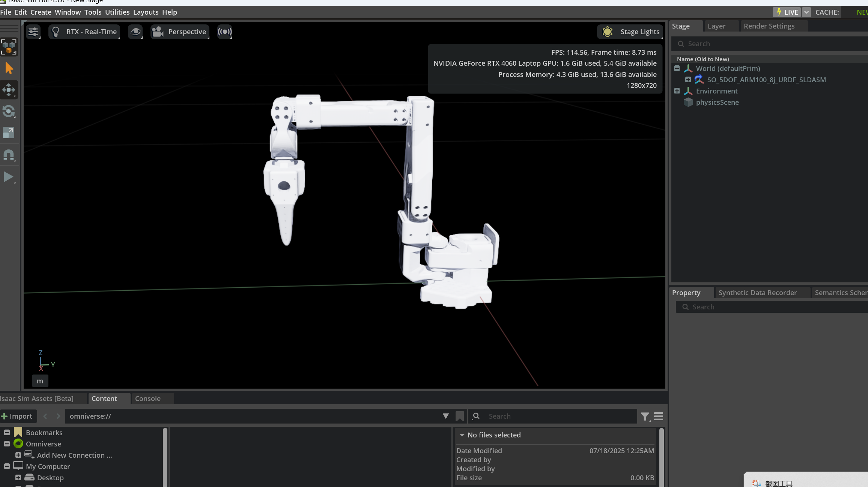Screen dimensions: 868x487
Task: Choose the Move tool
Action: [9, 90]
